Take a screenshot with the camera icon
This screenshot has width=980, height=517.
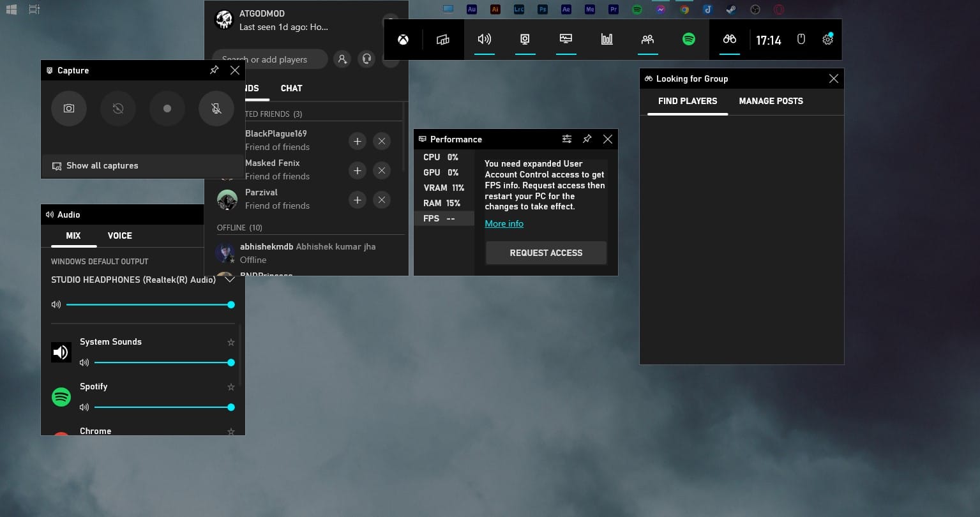pos(69,109)
